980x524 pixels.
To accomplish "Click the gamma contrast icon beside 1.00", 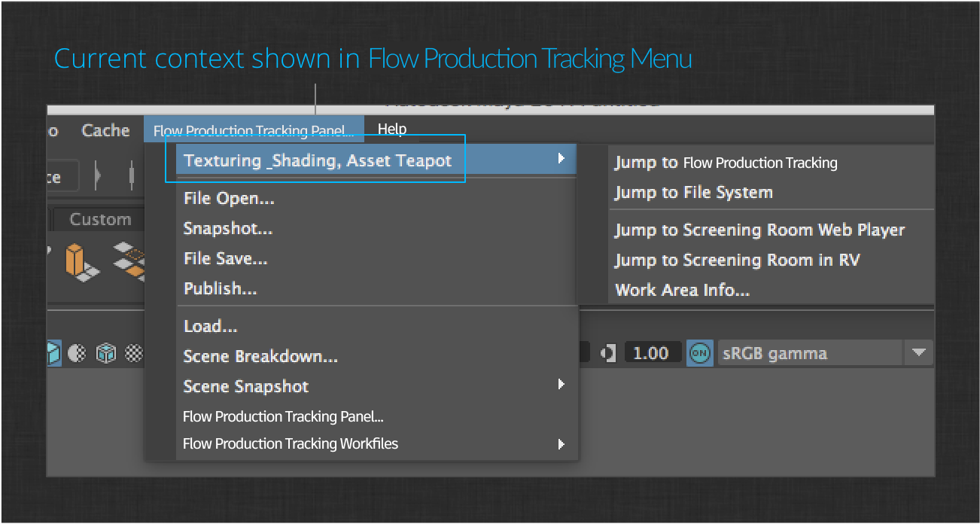I will (610, 353).
